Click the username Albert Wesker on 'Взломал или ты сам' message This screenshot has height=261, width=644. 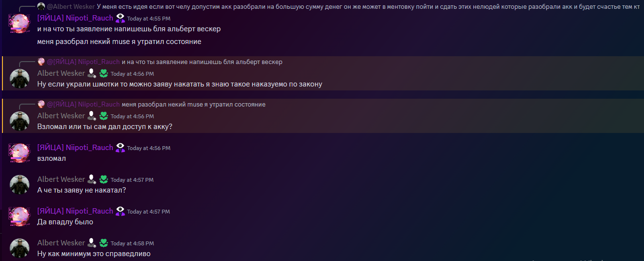(x=61, y=116)
